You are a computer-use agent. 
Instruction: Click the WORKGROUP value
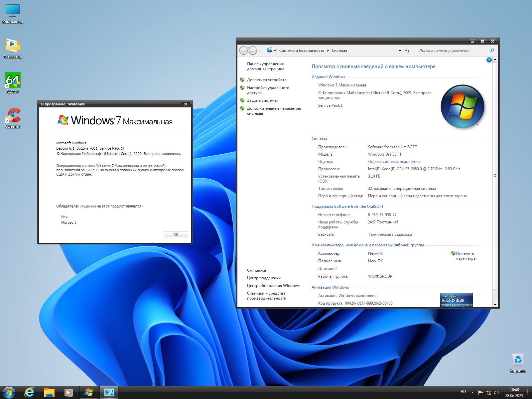tap(380, 276)
